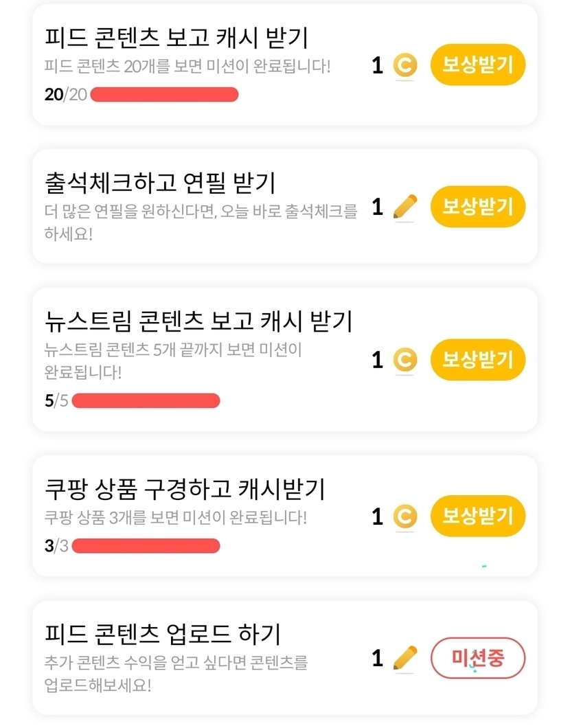Click the 5/5 뉴스트림 progress bar
570x728 pixels.
point(146,400)
